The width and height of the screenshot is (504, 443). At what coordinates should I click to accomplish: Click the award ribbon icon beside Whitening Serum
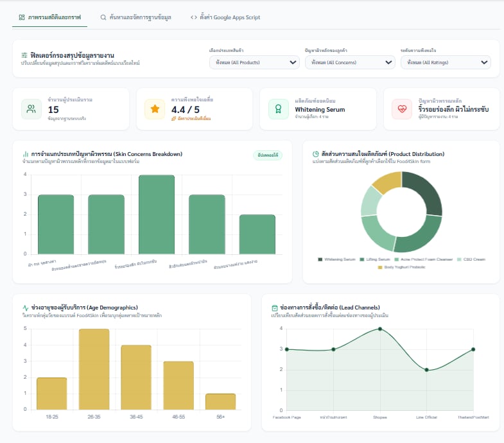[279, 109]
